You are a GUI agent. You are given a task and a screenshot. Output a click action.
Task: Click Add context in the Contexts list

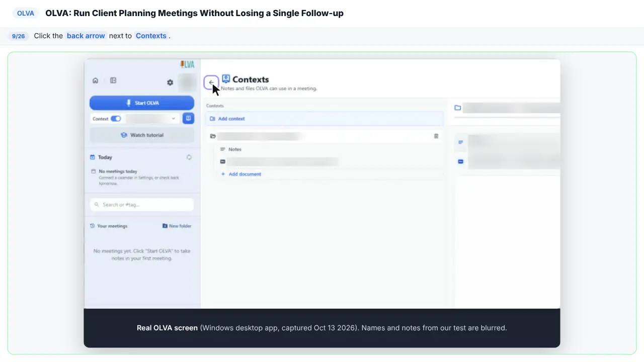[x=325, y=119]
